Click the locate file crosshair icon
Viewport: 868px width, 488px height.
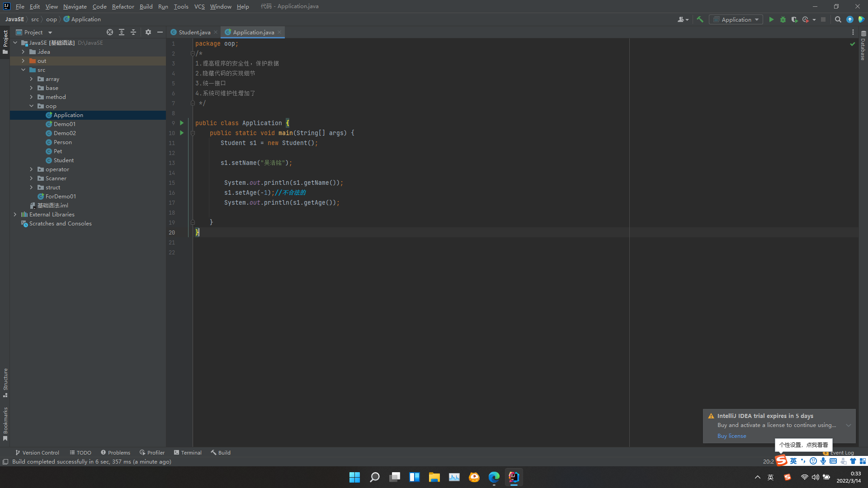click(110, 32)
